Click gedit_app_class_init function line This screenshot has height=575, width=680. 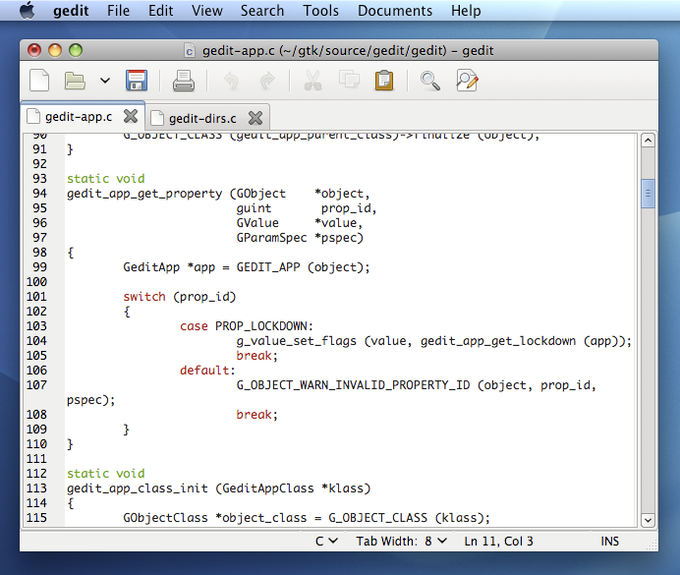click(x=219, y=488)
